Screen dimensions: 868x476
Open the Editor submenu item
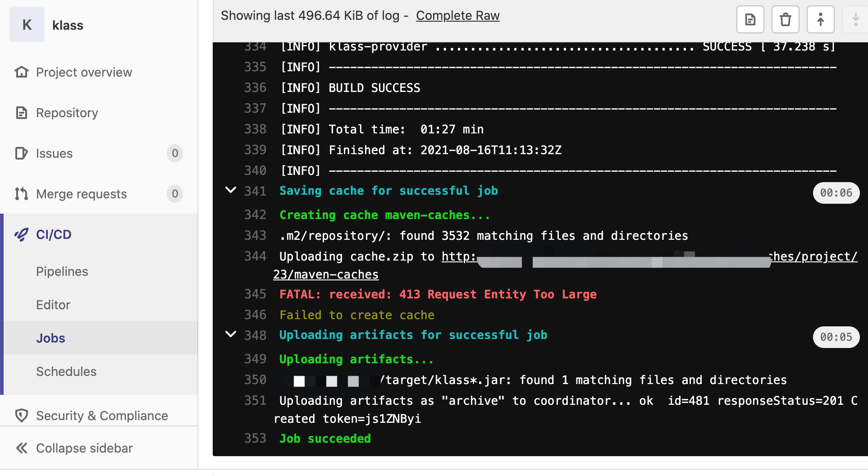pos(53,305)
